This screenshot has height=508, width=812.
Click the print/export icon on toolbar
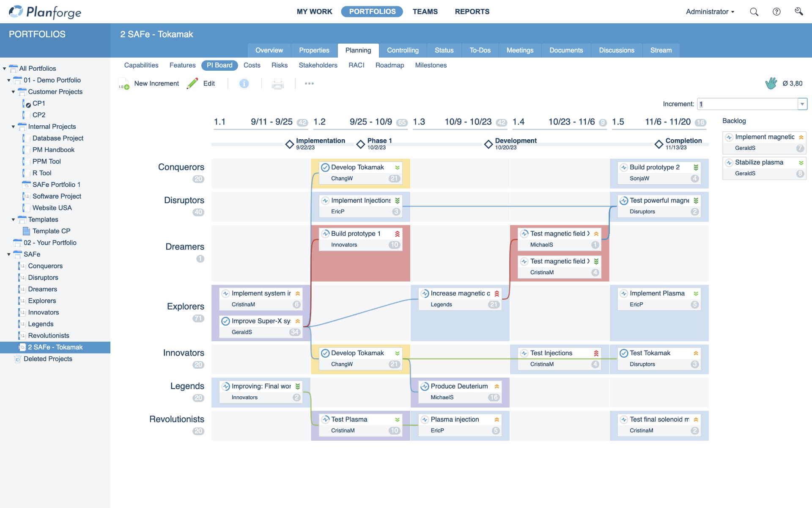click(x=278, y=83)
